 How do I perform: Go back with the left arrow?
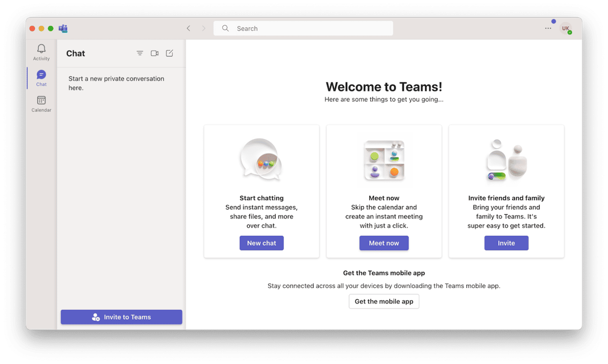(188, 28)
